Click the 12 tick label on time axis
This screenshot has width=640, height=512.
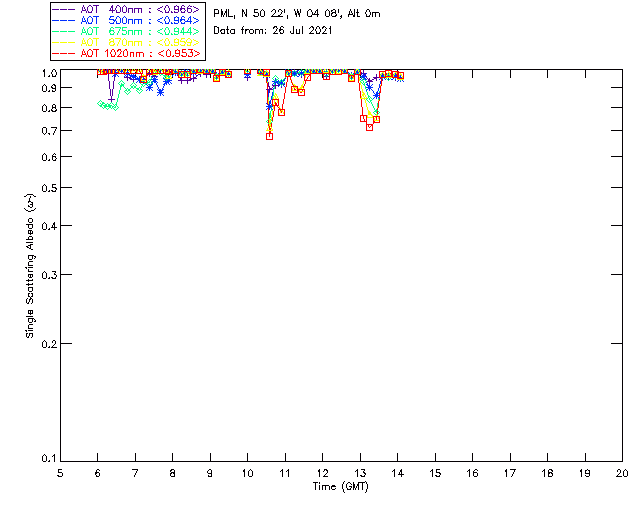pyautogui.click(x=323, y=473)
